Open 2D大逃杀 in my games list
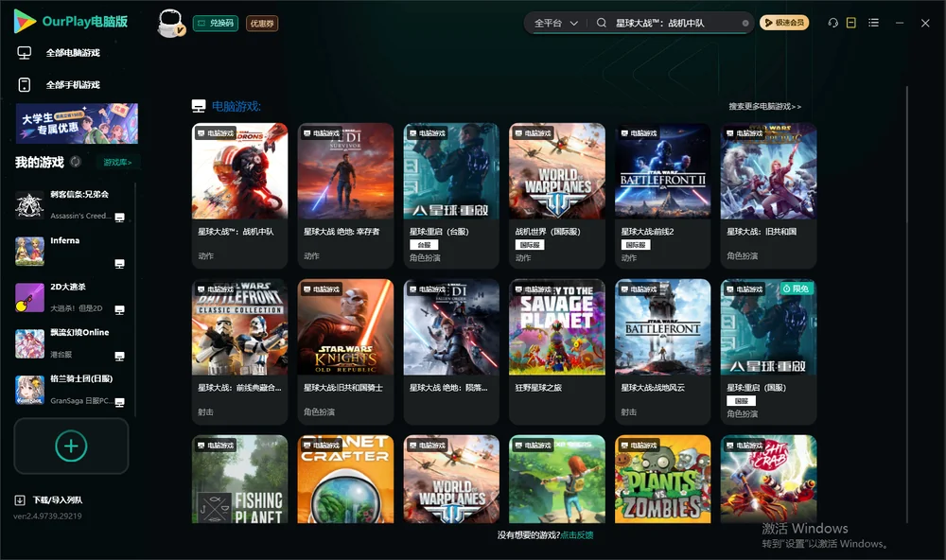Viewport: 946px width, 560px height. (x=70, y=297)
